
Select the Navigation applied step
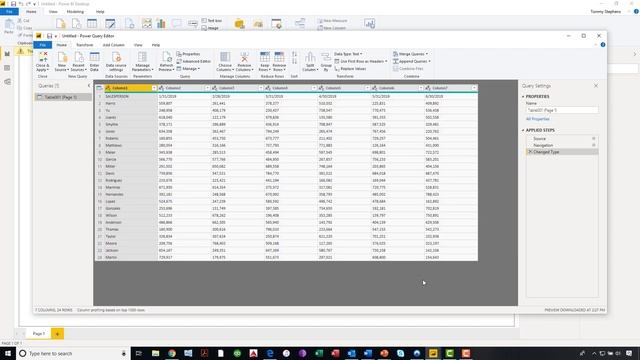pyautogui.click(x=562, y=145)
